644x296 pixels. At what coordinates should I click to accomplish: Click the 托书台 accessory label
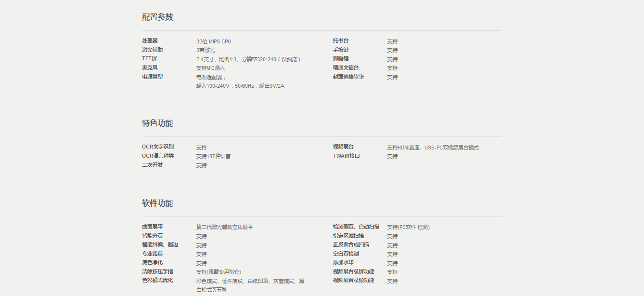coord(340,41)
